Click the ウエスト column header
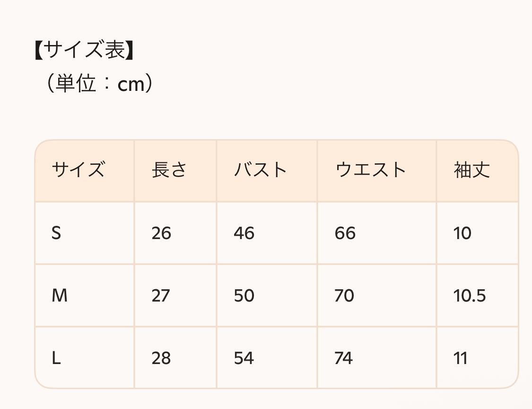This screenshot has width=532, height=409. 371,169
